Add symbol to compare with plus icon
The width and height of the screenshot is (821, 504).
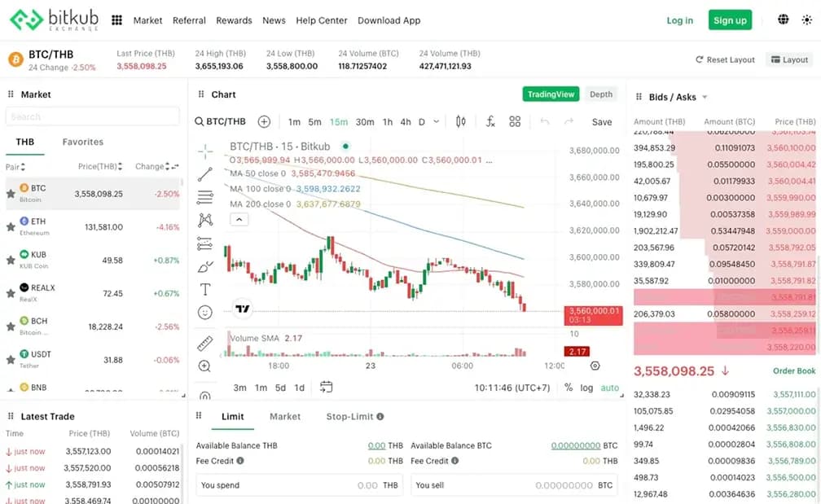(x=264, y=122)
